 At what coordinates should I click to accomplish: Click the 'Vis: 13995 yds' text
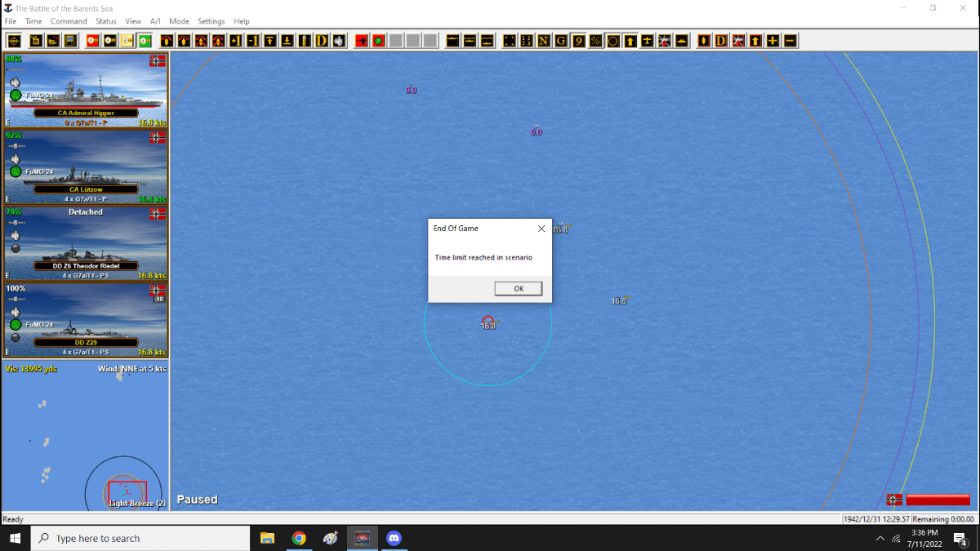point(31,369)
